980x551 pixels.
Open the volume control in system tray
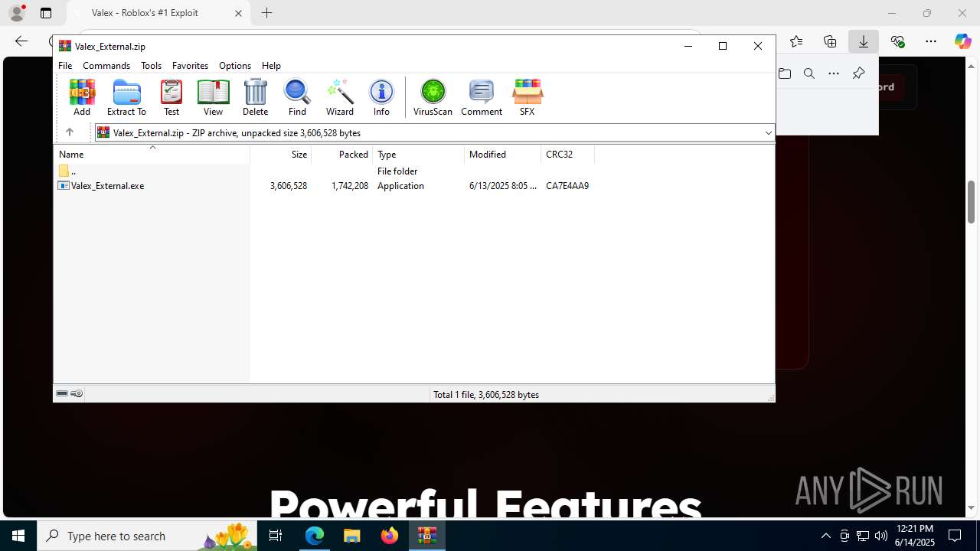pyautogui.click(x=880, y=536)
